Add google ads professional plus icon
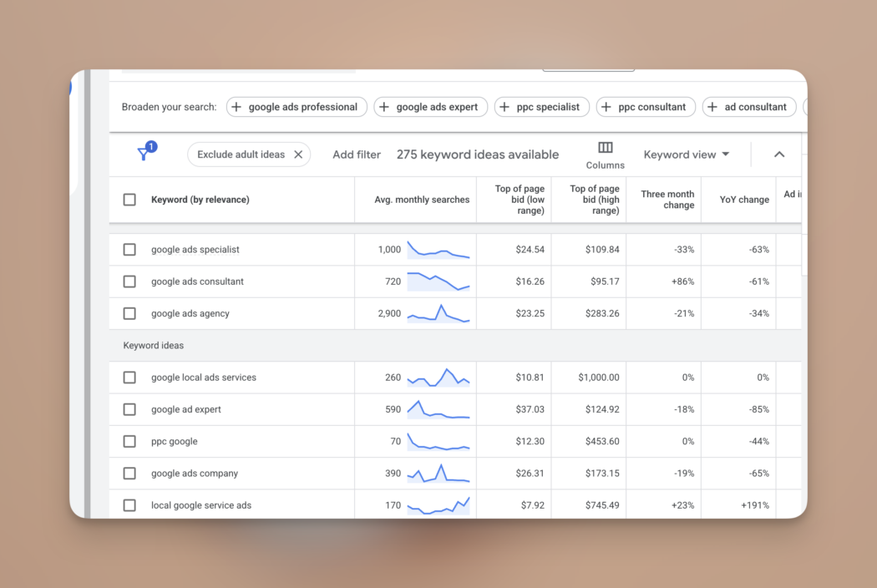The width and height of the screenshot is (877, 588). click(236, 107)
